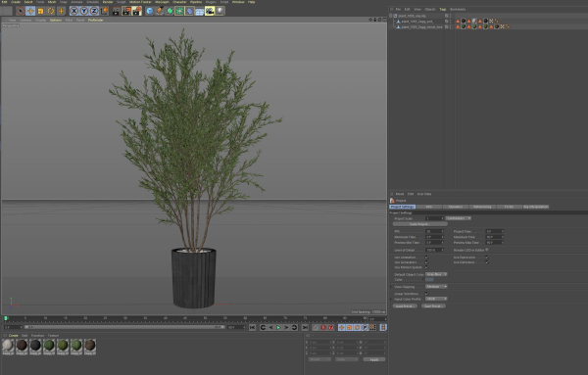This screenshot has height=375, width=588.
Task: Toggle the Y axis lock
Action: (84, 11)
